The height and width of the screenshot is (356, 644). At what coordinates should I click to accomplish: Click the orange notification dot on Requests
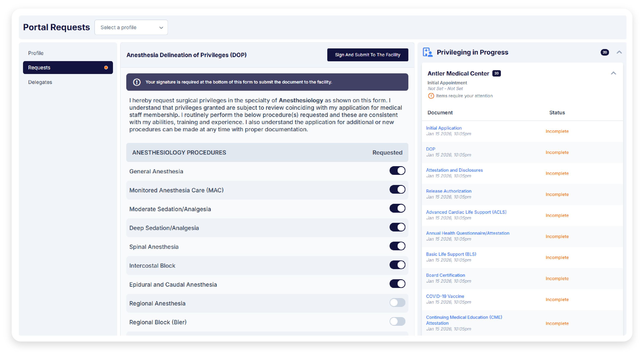coord(106,67)
